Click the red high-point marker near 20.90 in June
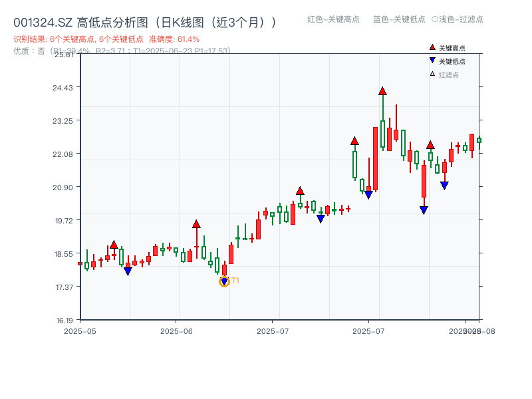Image resolution: width=532 pixels, height=399 pixels. [x=299, y=192]
